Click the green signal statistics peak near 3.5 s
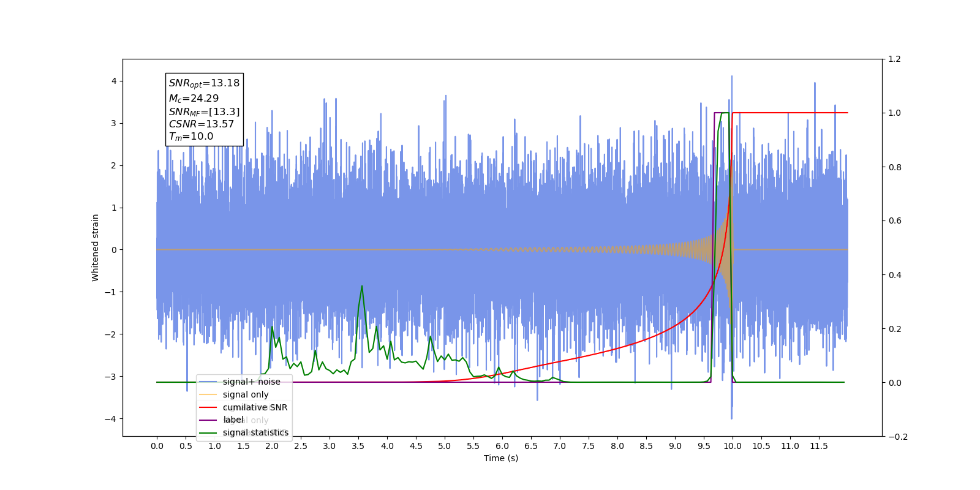Screen dimensions: 980x490 (x=362, y=287)
